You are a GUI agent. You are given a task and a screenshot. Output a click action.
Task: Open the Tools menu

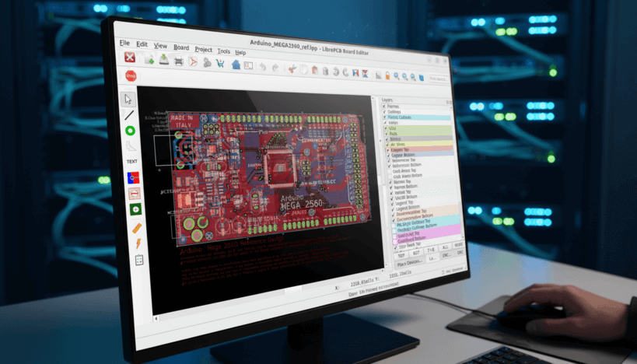[x=223, y=51]
